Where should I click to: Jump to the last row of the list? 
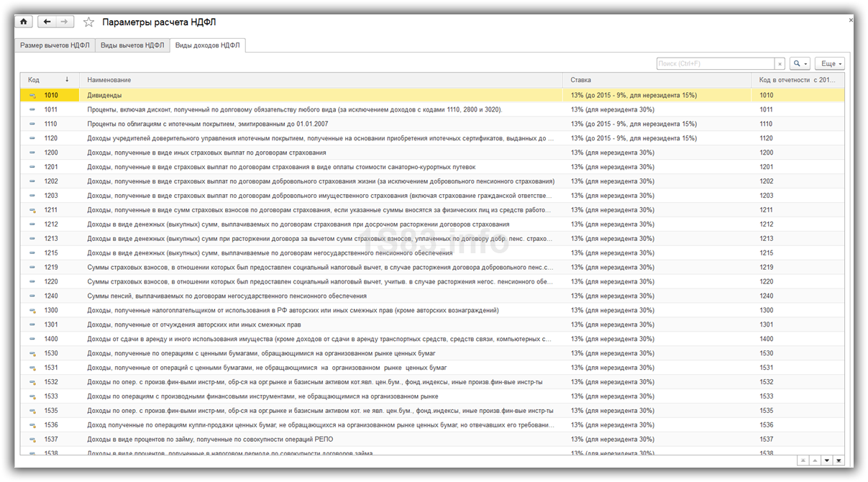[x=839, y=460]
